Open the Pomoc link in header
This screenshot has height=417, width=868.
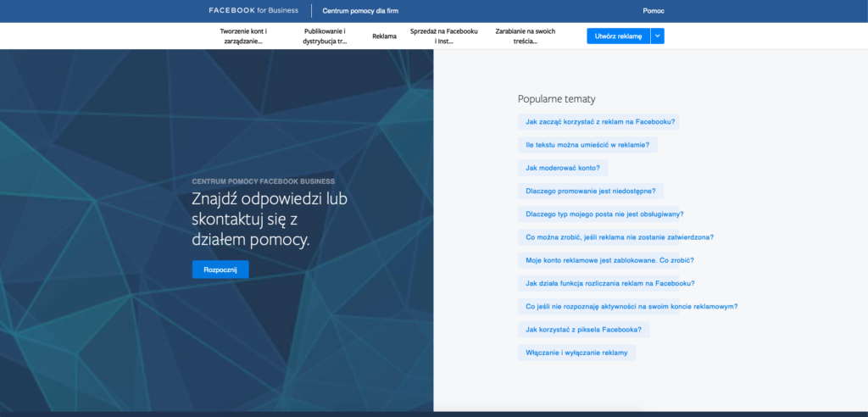[654, 11]
